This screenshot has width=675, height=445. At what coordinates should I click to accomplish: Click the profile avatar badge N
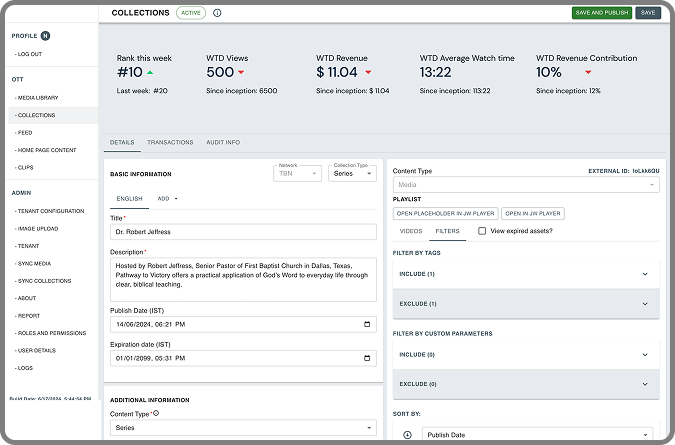(45, 36)
